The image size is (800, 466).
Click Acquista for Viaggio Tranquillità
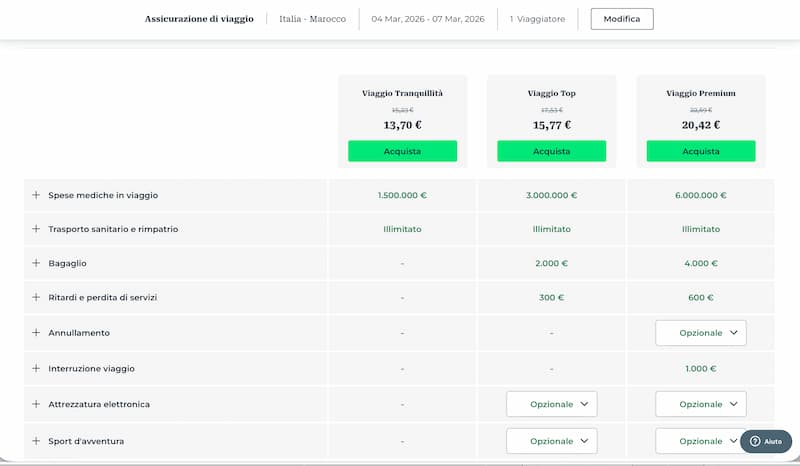pyautogui.click(x=402, y=151)
